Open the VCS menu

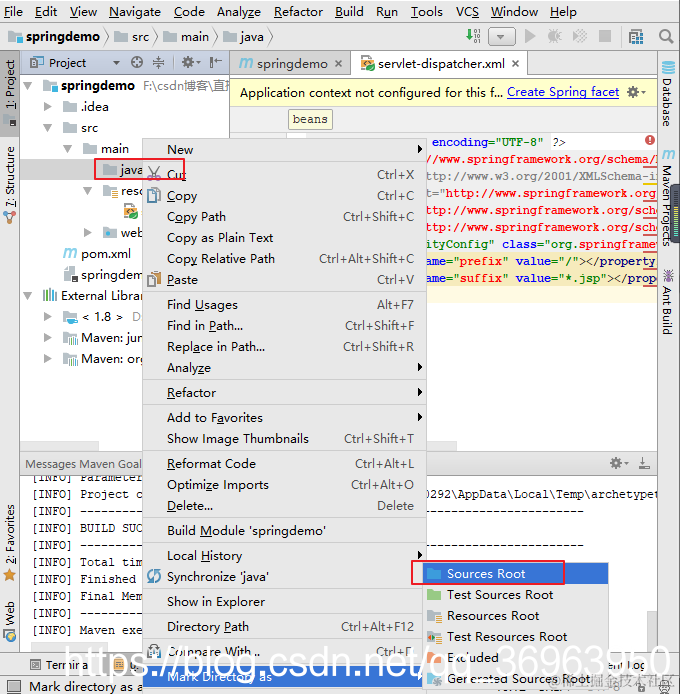(467, 12)
